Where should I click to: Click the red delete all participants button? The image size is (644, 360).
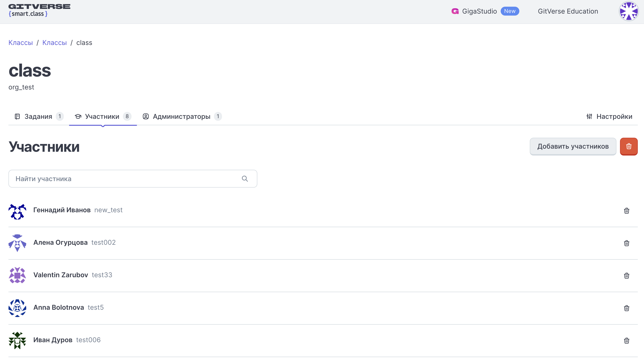[x=628, y=146]
